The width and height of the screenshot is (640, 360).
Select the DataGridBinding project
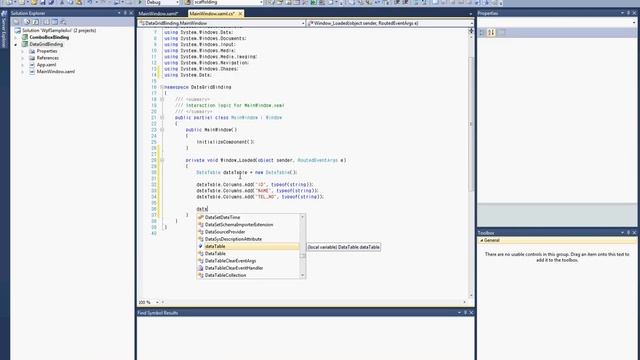(x=46, y=44)
